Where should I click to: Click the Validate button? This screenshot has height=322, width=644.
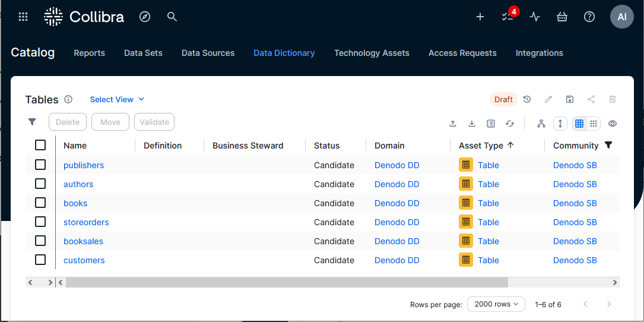[x=154, y=122]
